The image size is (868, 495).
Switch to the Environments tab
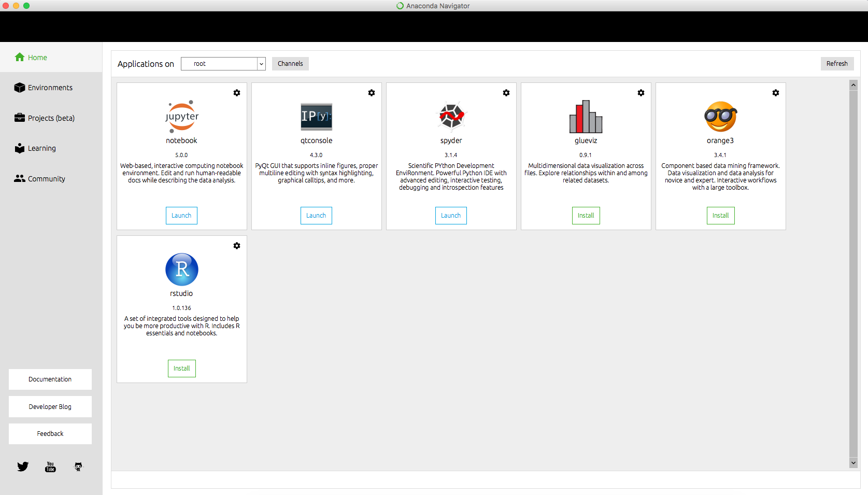(51, 88)
